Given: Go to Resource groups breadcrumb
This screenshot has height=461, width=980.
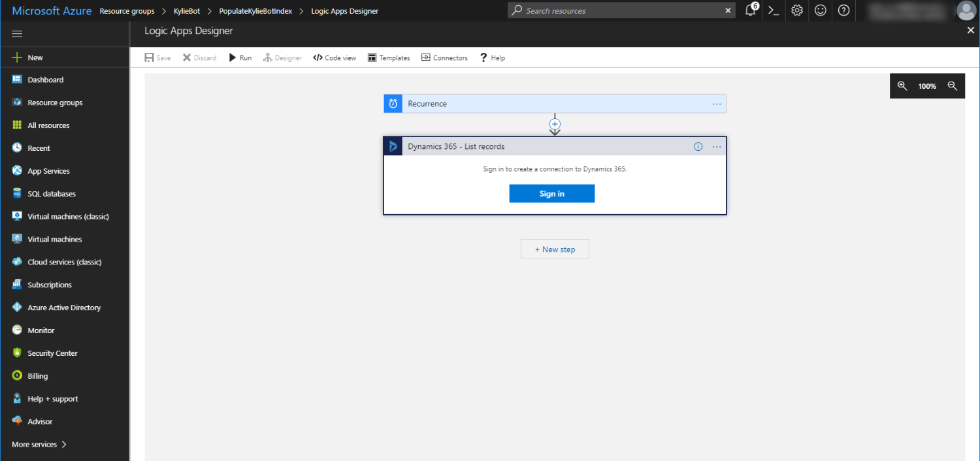Looking at the screenshot, I should coord(127,11).
